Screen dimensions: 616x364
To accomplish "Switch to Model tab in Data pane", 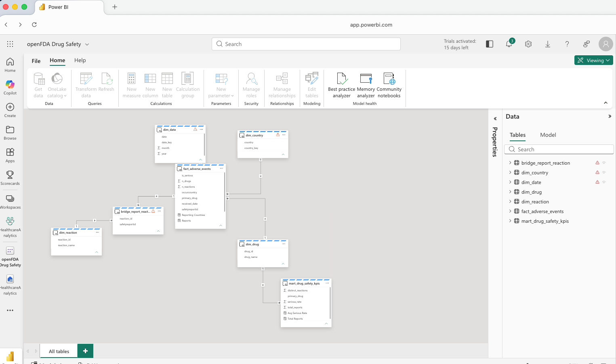I will click(x=548, y=135).
